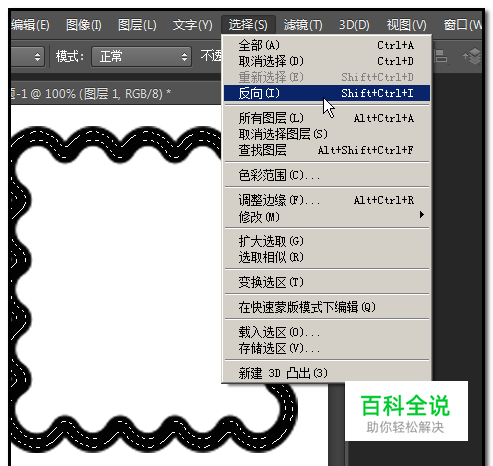This screenshot has height=466, width=493.
Task: Choose 重新选择(E) menu item
Action: [x=327, y=77]
